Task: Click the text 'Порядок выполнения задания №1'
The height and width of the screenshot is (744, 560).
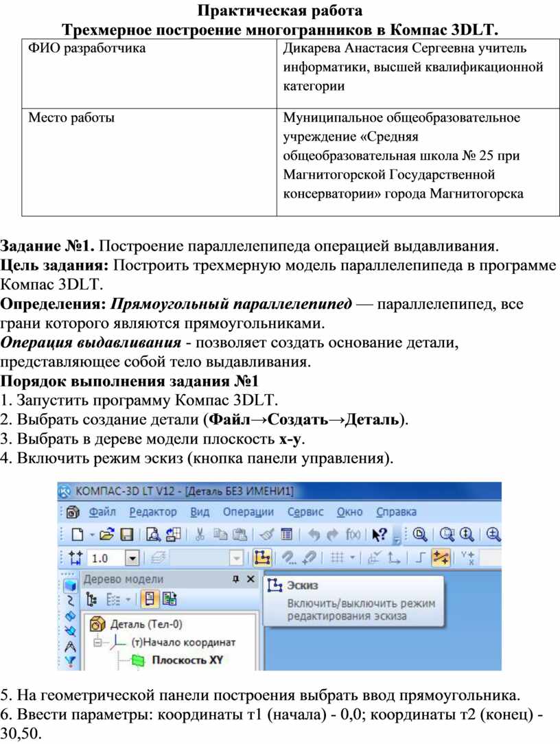Action: point(129,381)
